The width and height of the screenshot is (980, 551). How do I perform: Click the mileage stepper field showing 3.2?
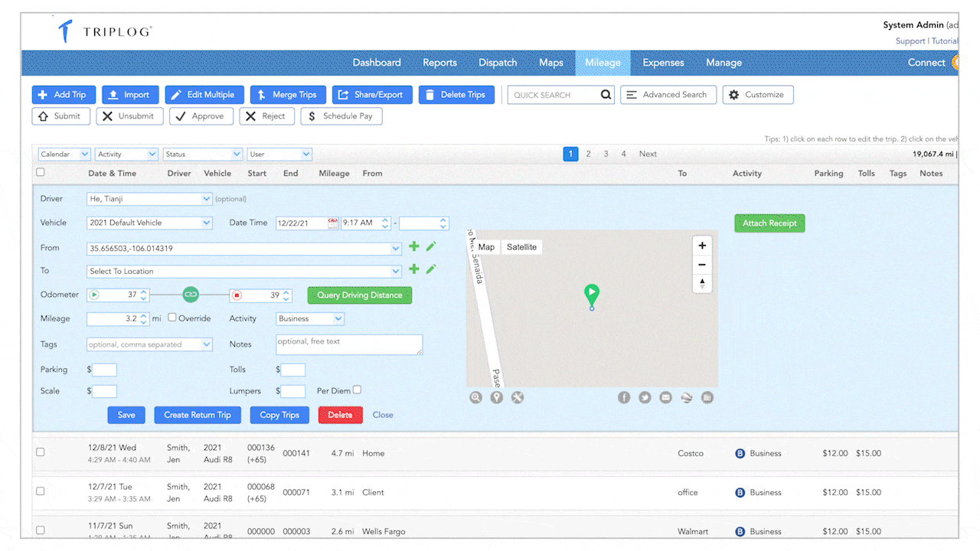pos(117,318)
